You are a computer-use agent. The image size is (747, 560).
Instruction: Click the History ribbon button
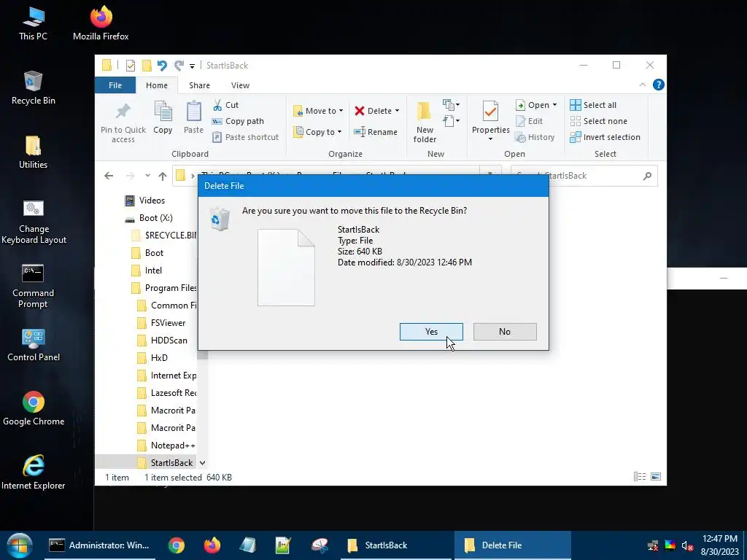(x=535, y=137)
